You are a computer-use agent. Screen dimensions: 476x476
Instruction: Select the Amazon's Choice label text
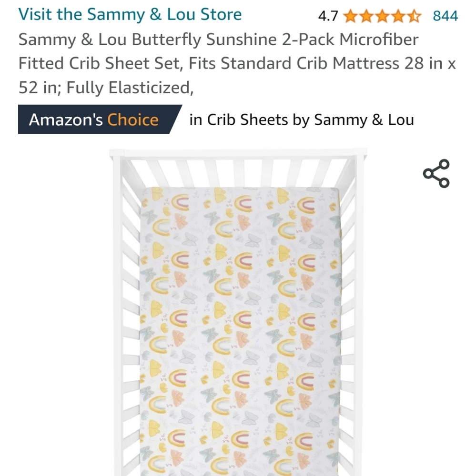click(x=93, y=120)
